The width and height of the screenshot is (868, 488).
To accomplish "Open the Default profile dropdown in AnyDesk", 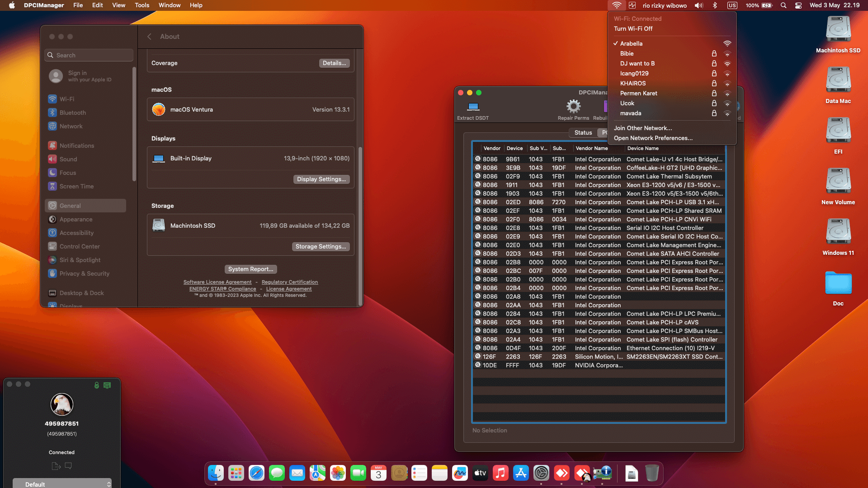I will coord(62,483).
